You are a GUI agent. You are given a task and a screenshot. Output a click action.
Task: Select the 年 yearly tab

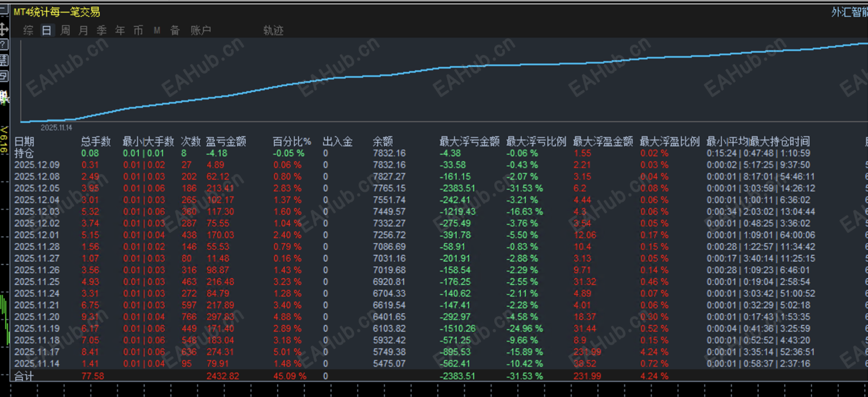click(120, 30)
